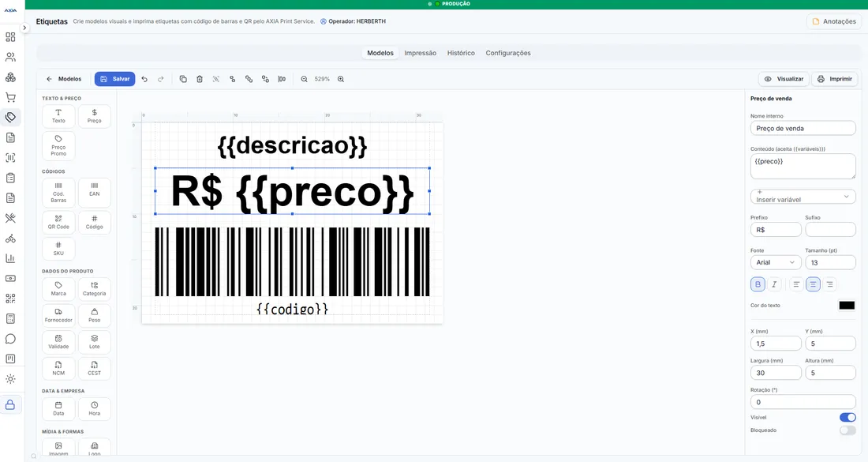Screen dimensions: 868x462
Task: Zoom in on the canvas
Action: click(341, 79)
